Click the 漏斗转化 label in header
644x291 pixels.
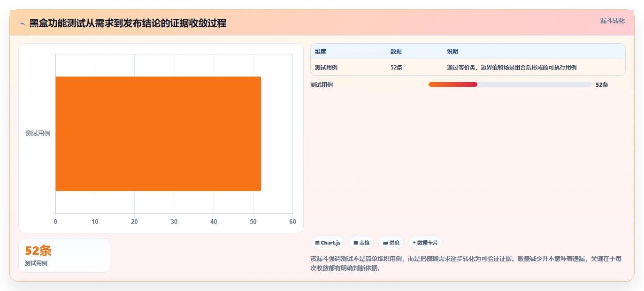612,21
